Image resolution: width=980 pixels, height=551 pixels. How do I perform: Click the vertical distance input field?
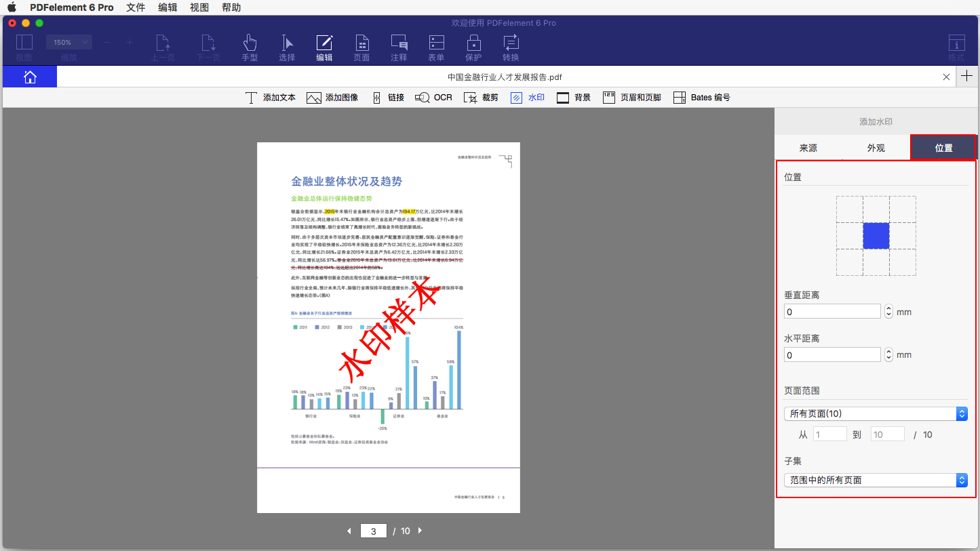click(x=832, y=312)
